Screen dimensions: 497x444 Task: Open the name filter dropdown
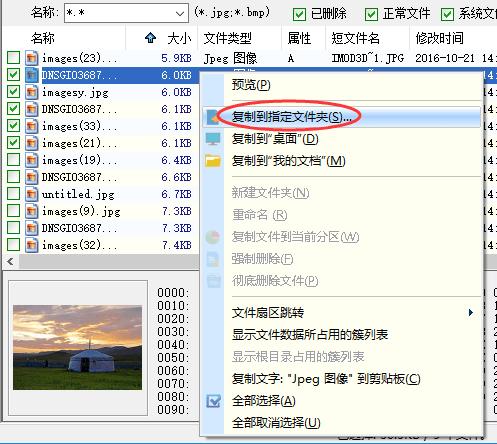tap(180, 13)
